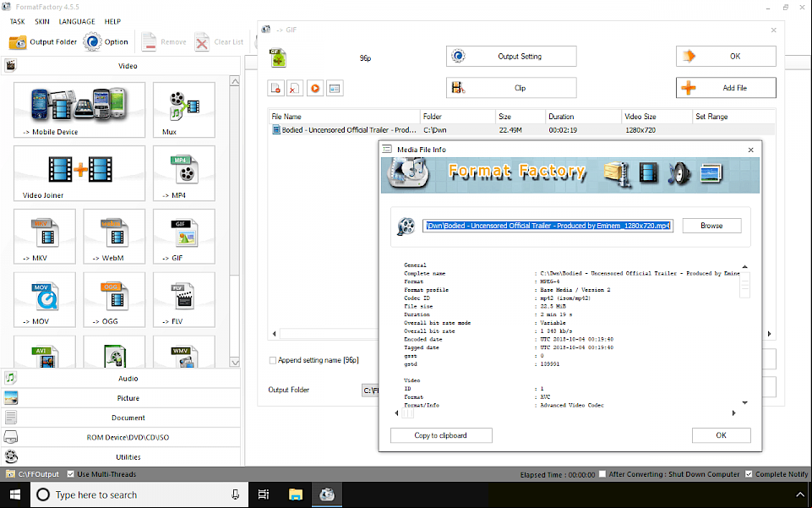
Task: Expand the Utilities category
Action: pyautogui.click(x=121, y=457)
